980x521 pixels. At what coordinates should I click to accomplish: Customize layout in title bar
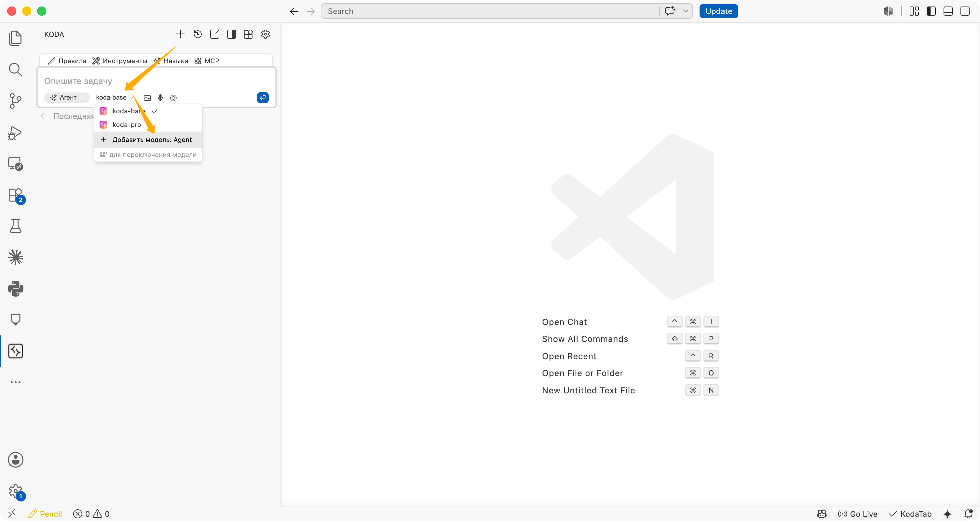(x=914, y=11)
